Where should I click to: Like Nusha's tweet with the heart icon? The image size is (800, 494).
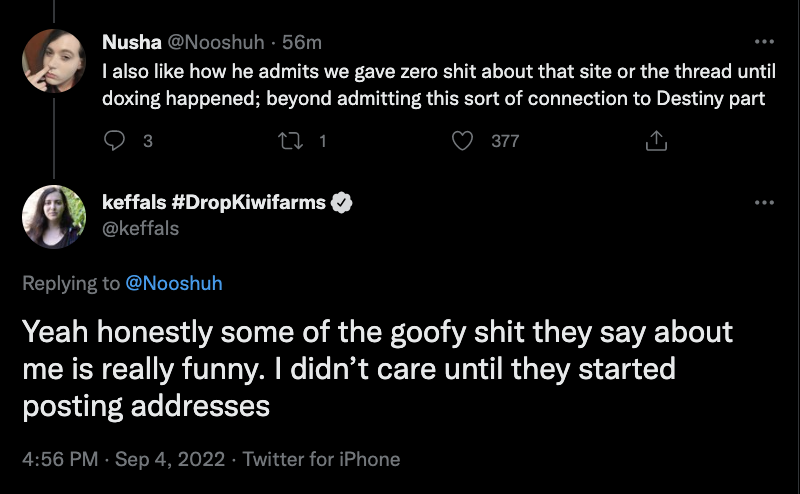462,141
